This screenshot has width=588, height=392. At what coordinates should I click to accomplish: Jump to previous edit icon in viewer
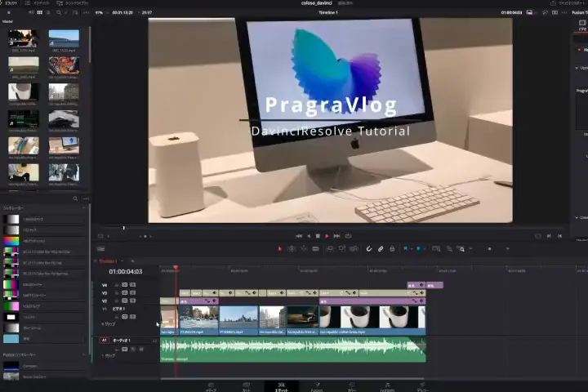559,236
